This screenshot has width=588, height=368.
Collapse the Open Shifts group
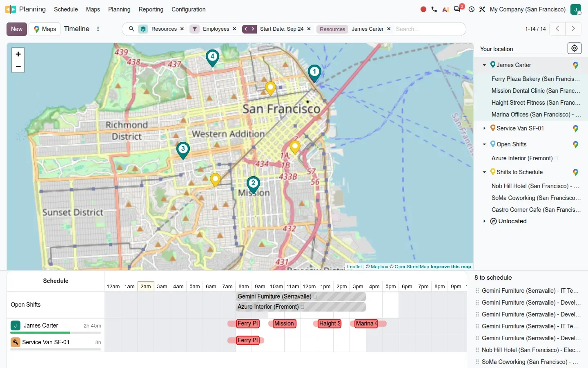click(x=484, y=144)
